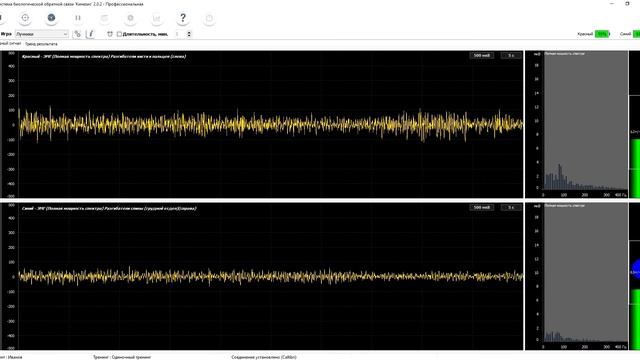Image resolution: width=640 pixels, height=360 pixels.
Task: Click the blue channel spectrum histogram
Action: tap(586, 272)
